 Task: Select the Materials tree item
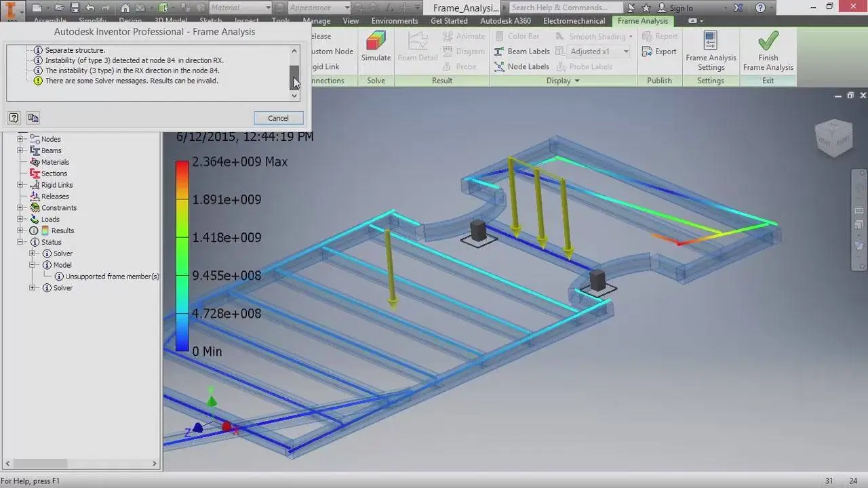55,162
